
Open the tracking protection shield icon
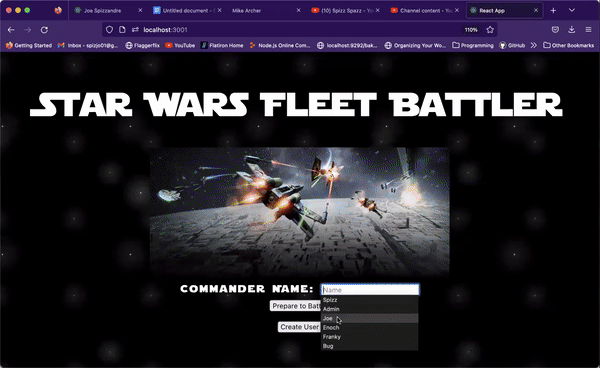pos(109,30)
